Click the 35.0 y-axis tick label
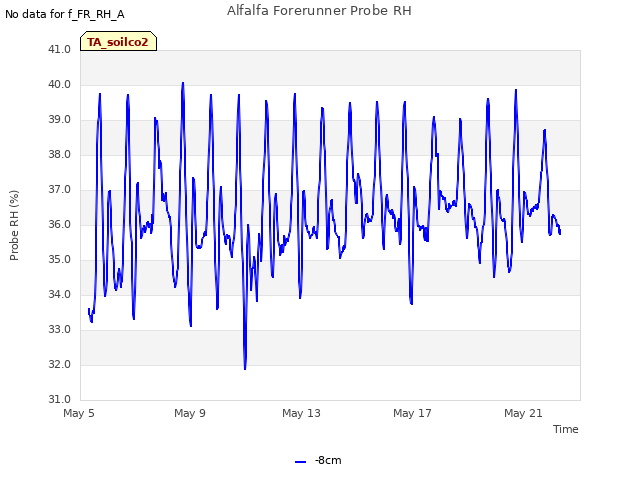 pos(60,260)
